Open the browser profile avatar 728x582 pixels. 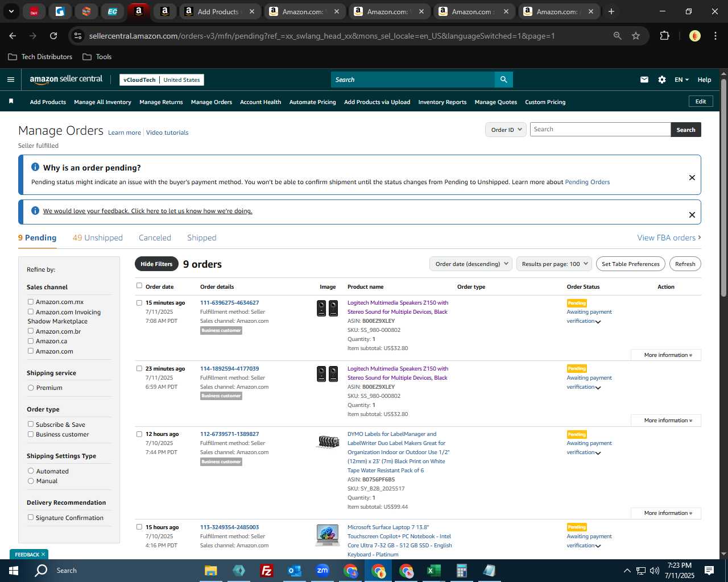coord(694,36)
